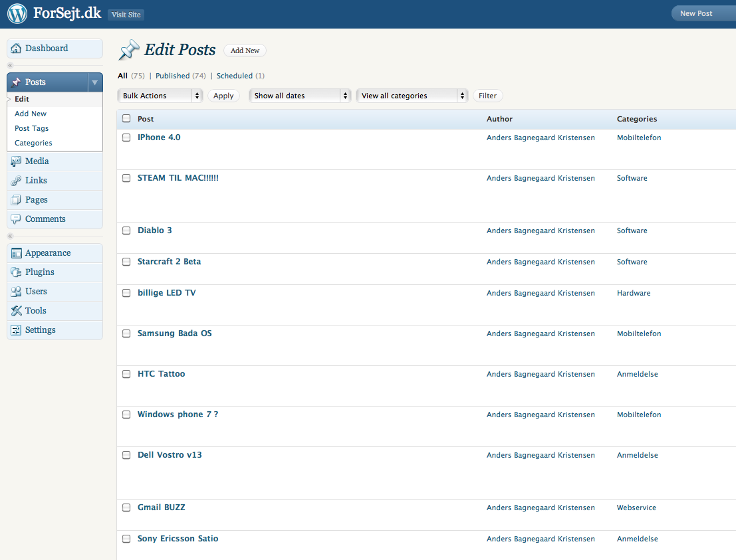Click the Settings icon in sidebar

16,330
